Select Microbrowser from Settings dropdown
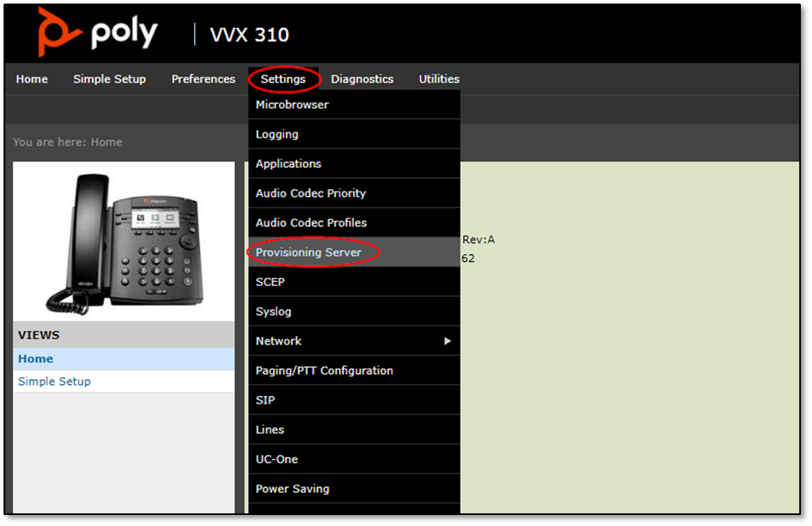This screenshot has height=526, width=812. coord(354,105)
